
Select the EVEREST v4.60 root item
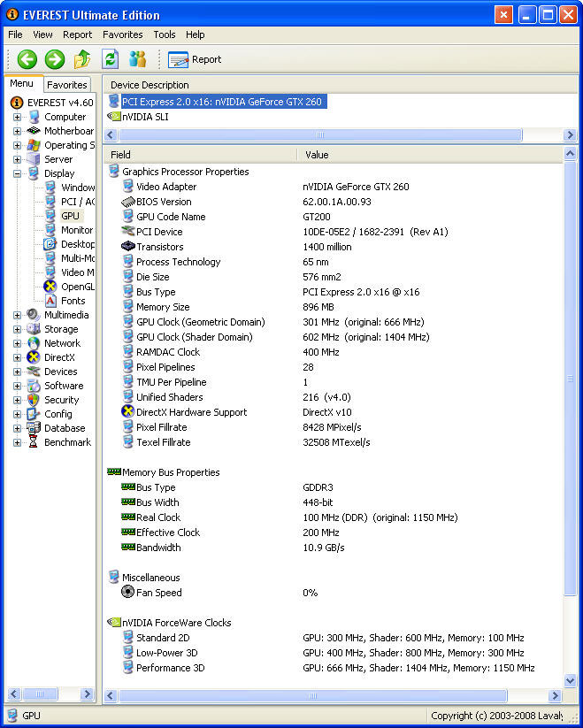tap(60, 103)
